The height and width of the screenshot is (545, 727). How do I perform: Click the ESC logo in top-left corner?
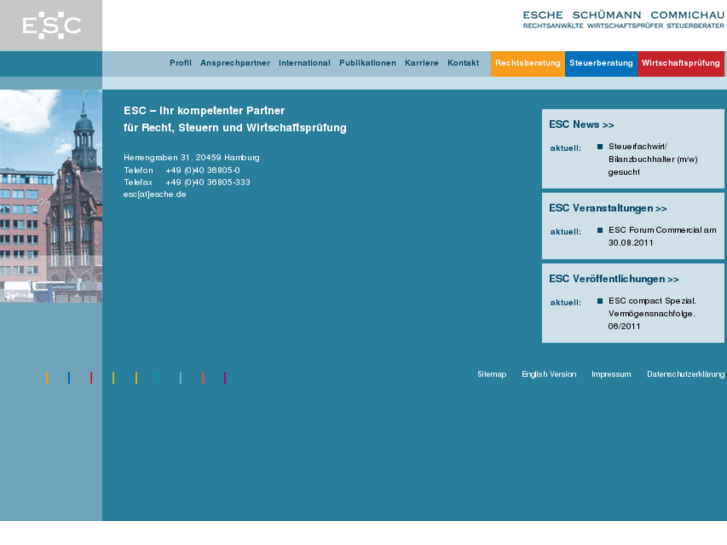[x=51, y=26]
